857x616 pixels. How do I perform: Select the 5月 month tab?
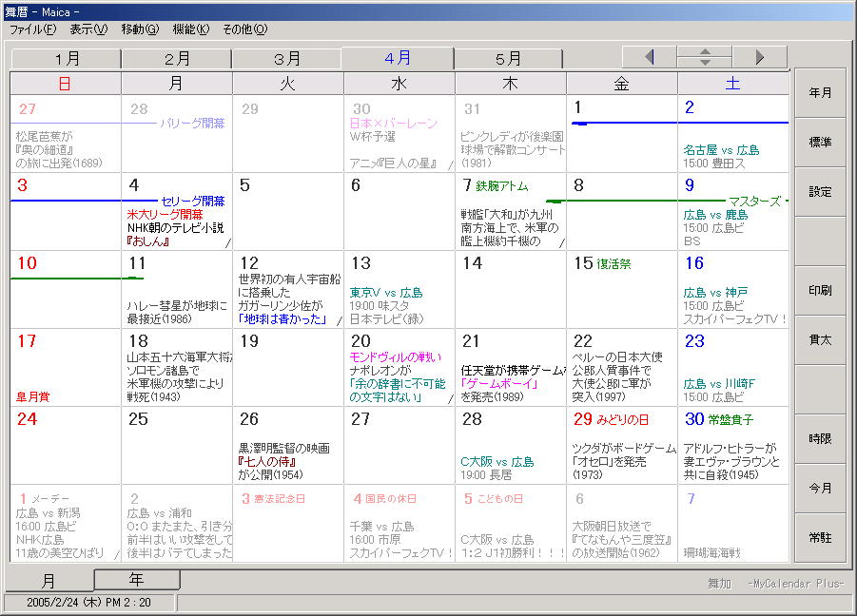(x=509, y=59)
